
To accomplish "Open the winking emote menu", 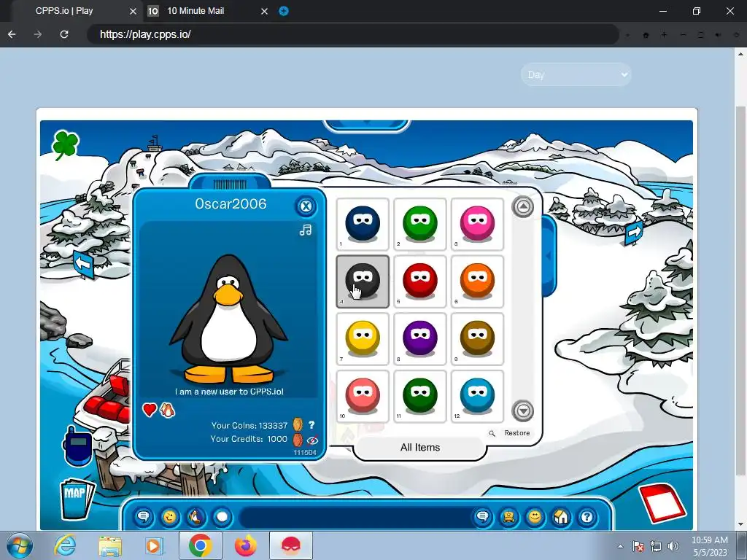I will pos(169,517).
